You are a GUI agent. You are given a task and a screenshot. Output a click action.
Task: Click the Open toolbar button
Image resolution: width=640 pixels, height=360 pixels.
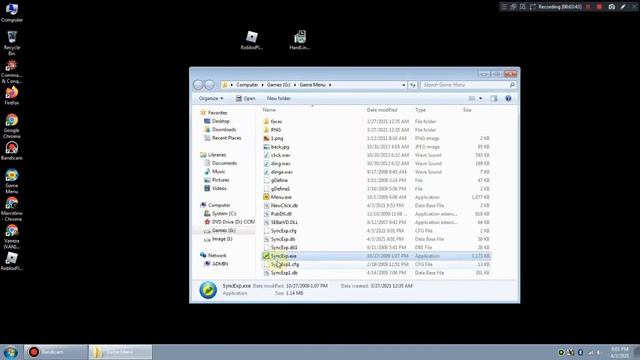coord(245,98)
